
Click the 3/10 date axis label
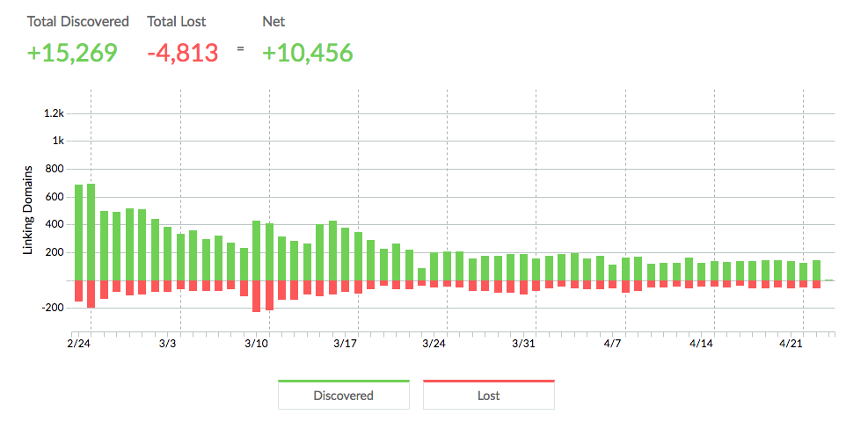(x=257, y=344)
